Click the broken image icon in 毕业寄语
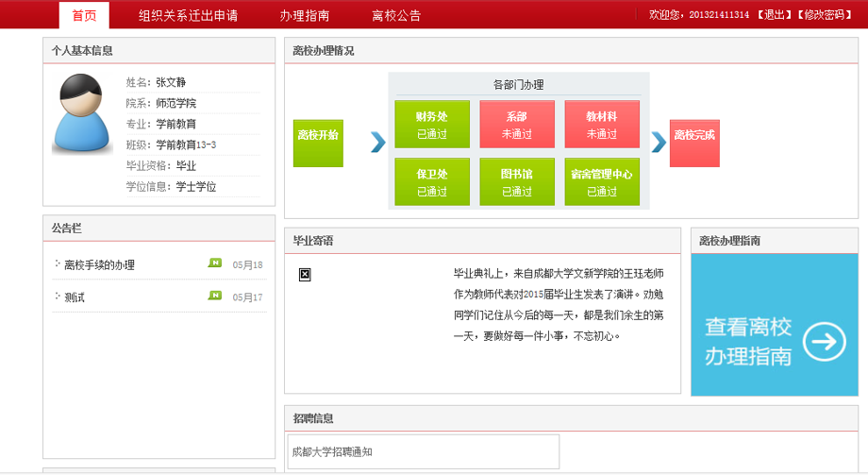Image resolution: width=868 pixels, height=475 pixels. coord(305,275)
